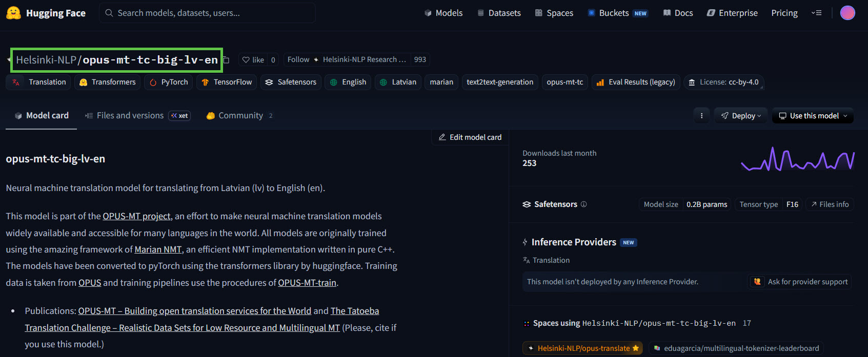Open the OPUS-MT-train link
Screen dimensions: 868x357
point(307,283)
